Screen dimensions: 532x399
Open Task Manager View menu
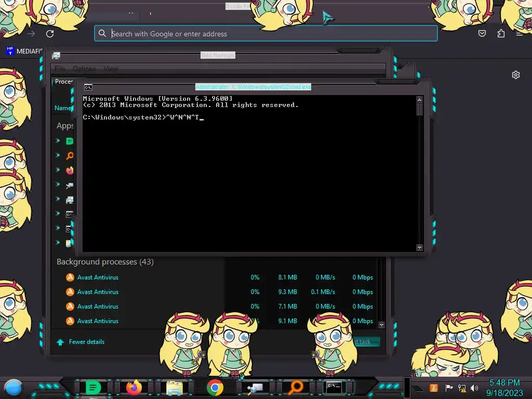coord(111,69)
